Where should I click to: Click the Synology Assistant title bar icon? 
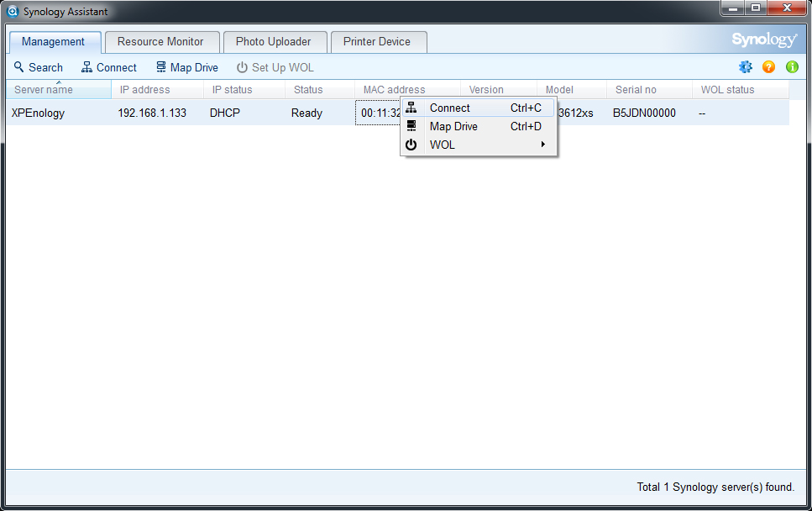pyautogui.click(x=13, y=12)
